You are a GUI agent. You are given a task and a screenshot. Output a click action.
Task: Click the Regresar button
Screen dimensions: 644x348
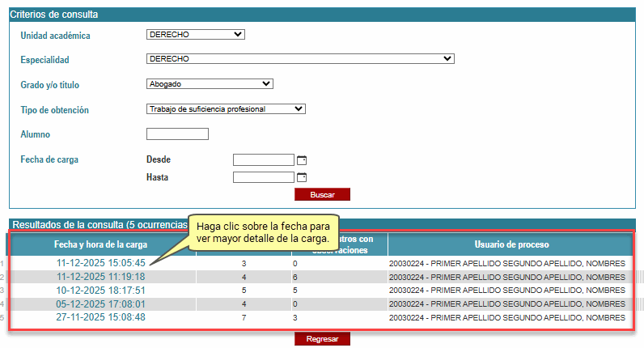point(322,339)
